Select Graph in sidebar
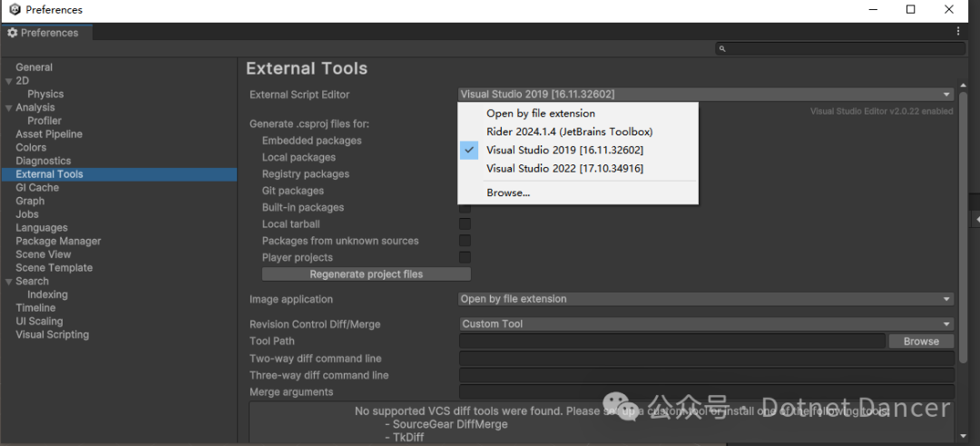Screen dimensions: 980x446 pyautogui.click(x=30, y=202)
